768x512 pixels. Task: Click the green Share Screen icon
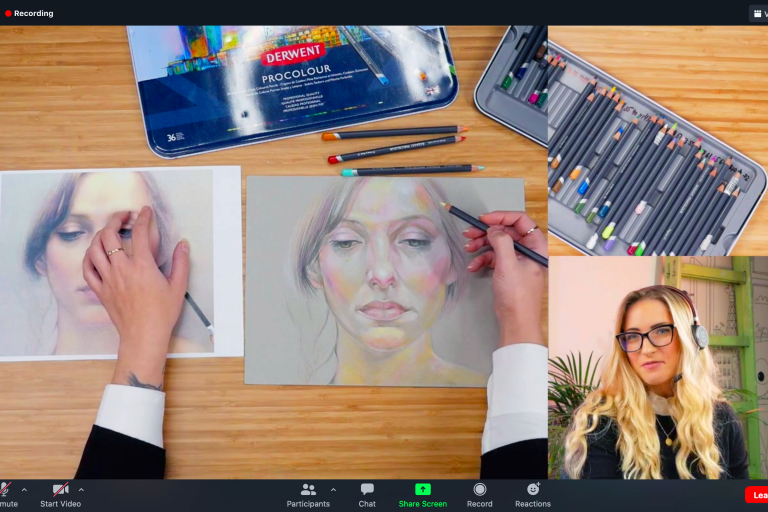click(422, 489)
